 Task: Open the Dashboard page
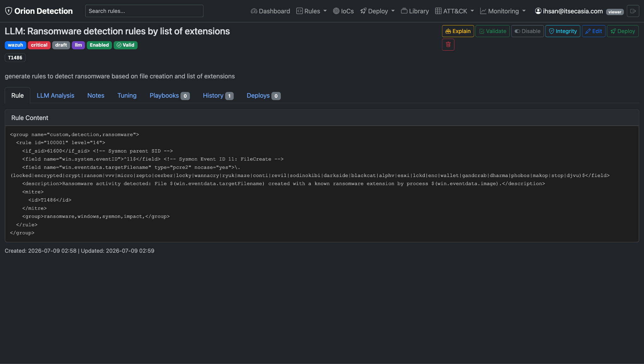pyautogui.click(x=270, y=11)
